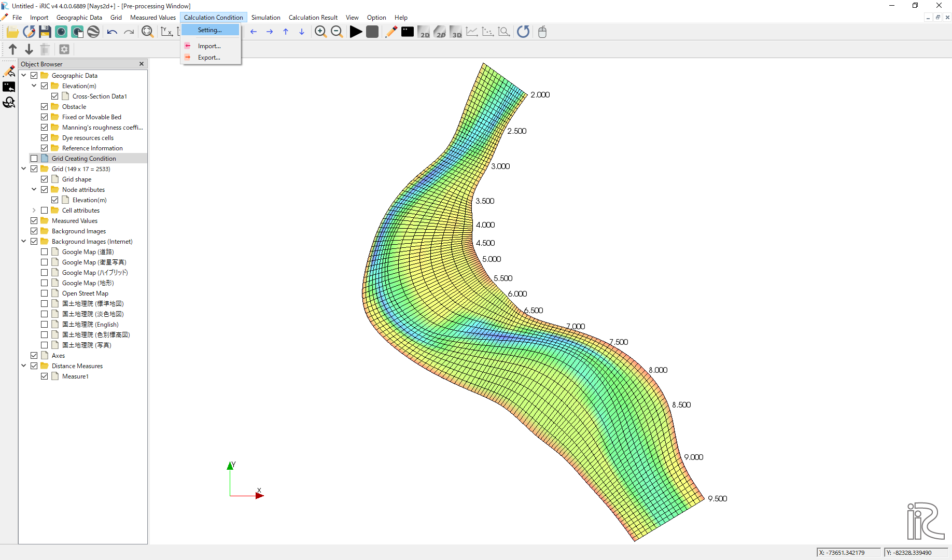Viewport: 952px width, 560px height.
Task: Click the Google Earth export globe icon
Action: click(x=93, y=32)
